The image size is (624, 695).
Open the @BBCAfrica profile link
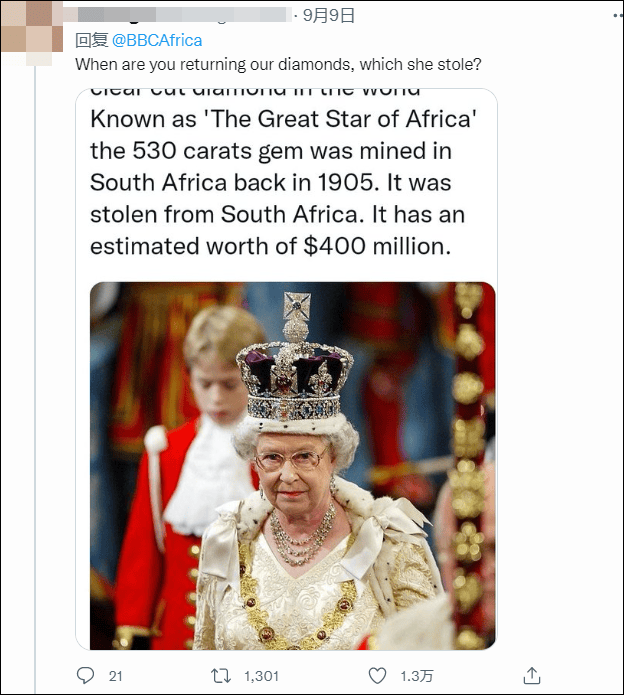[x=157, y=40]
